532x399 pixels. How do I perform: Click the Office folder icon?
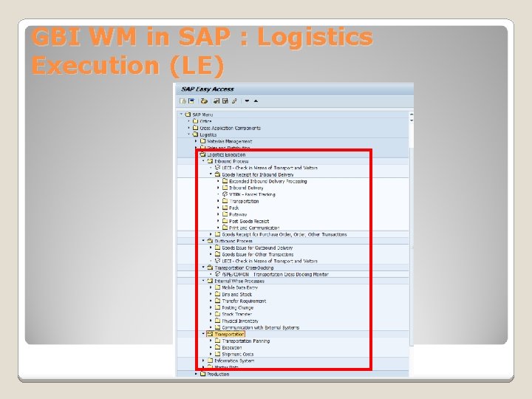(195, 121)
